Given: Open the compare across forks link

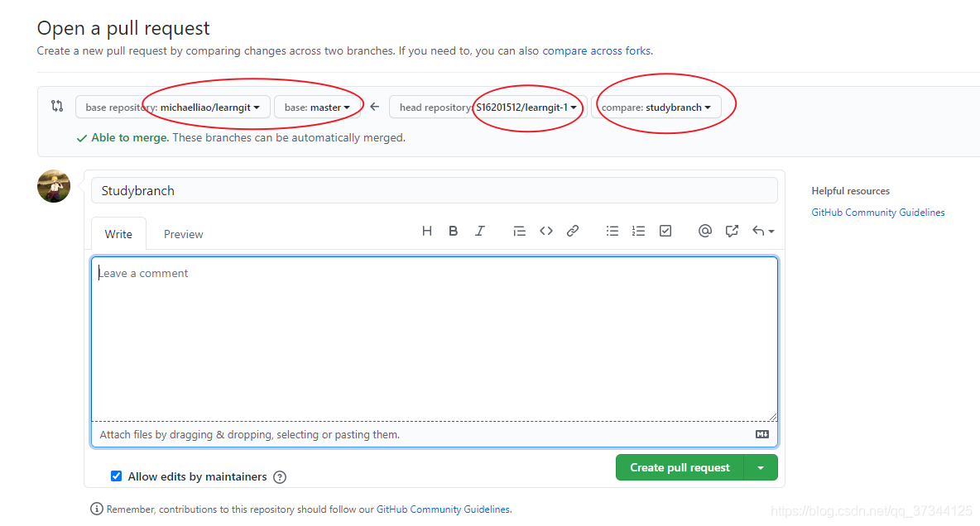Looking at the screenshot, I should 596,50.
